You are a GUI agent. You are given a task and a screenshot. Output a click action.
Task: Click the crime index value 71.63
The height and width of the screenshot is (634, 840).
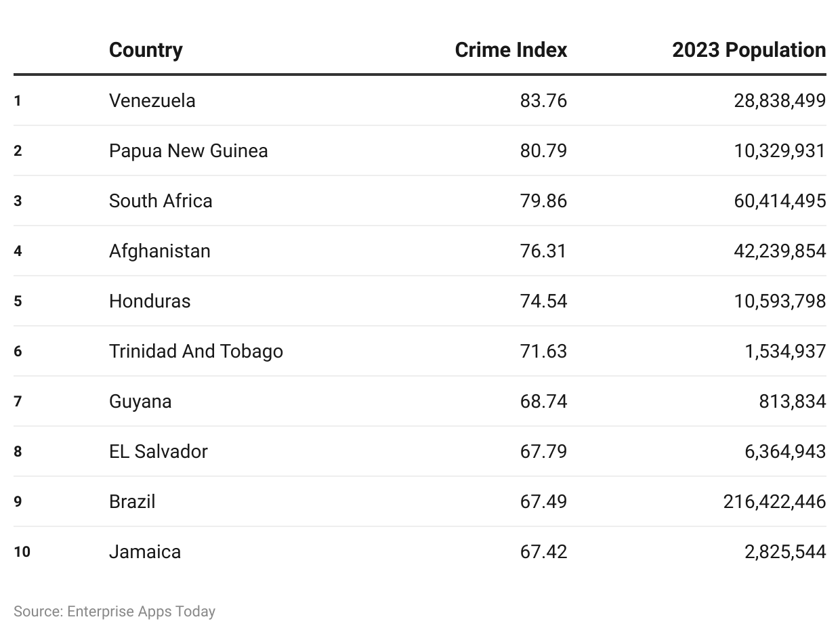coord(543,351)
